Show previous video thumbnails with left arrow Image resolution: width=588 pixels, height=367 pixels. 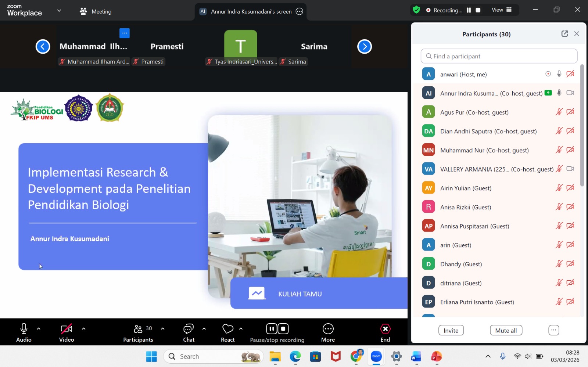tap(43, 47)
